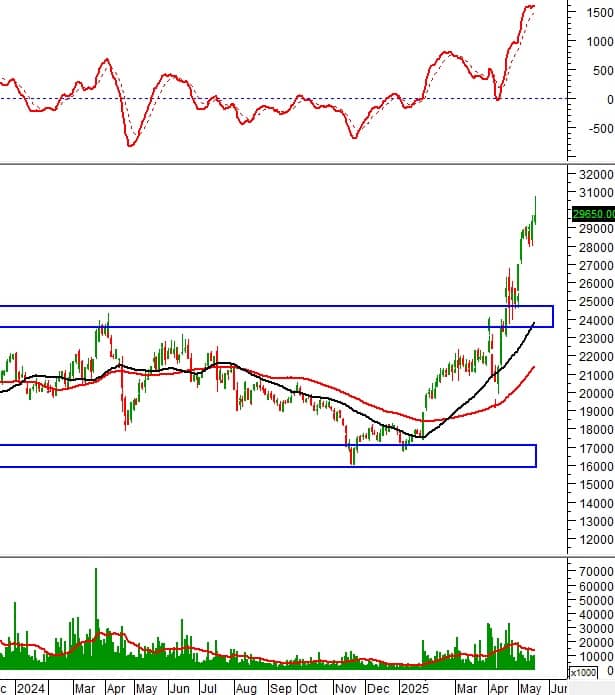Click the -500 label on indicator axis
Viewport: 615px width, 695px height.
click(601, 129)
